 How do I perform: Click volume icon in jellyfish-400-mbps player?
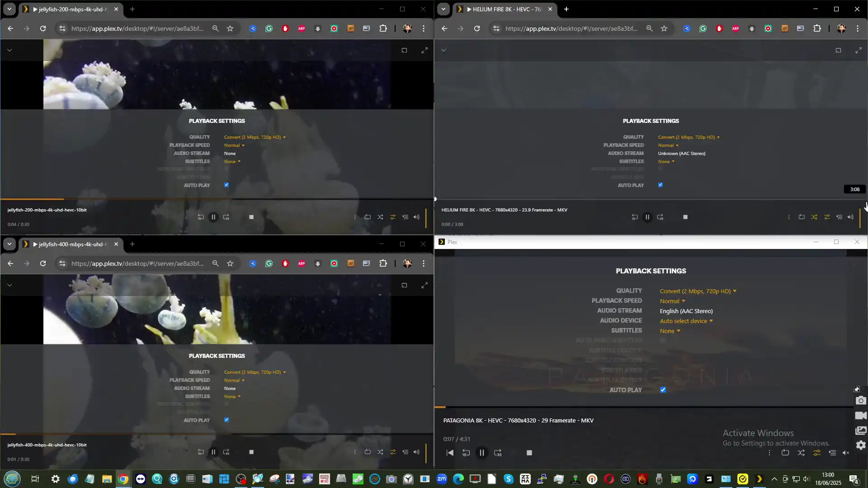click(416, 452)
